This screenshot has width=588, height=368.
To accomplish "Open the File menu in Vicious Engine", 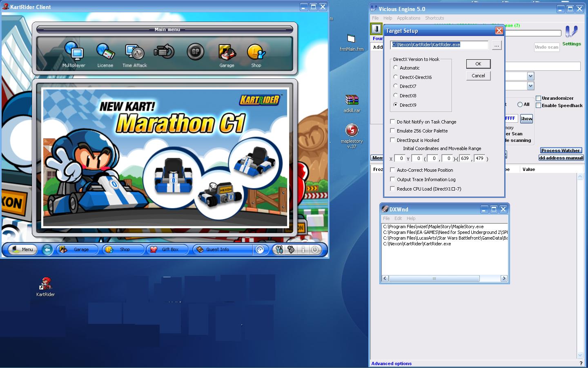I will pyautogui.click(x=375, y=18).
